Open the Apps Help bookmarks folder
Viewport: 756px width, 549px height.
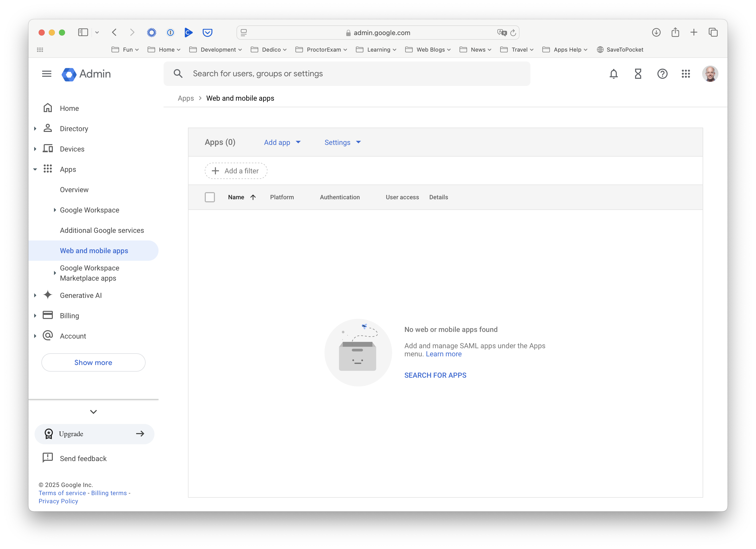point(565,50)
